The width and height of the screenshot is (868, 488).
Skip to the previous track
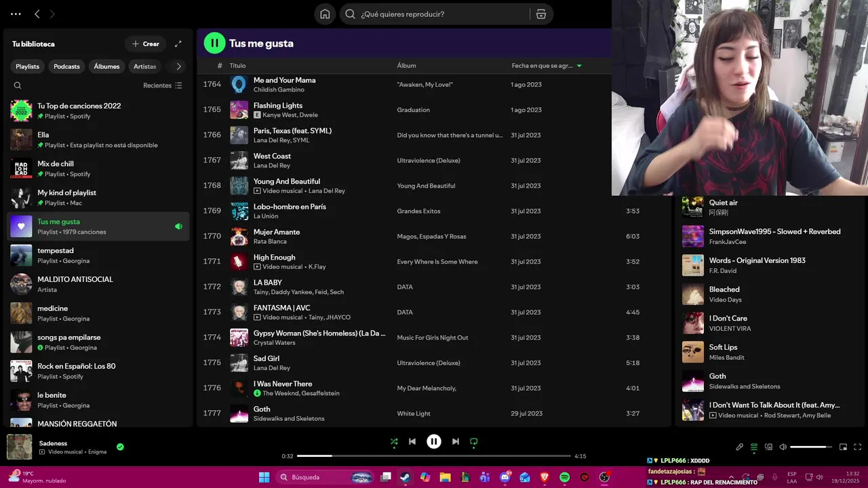[412, 441]
